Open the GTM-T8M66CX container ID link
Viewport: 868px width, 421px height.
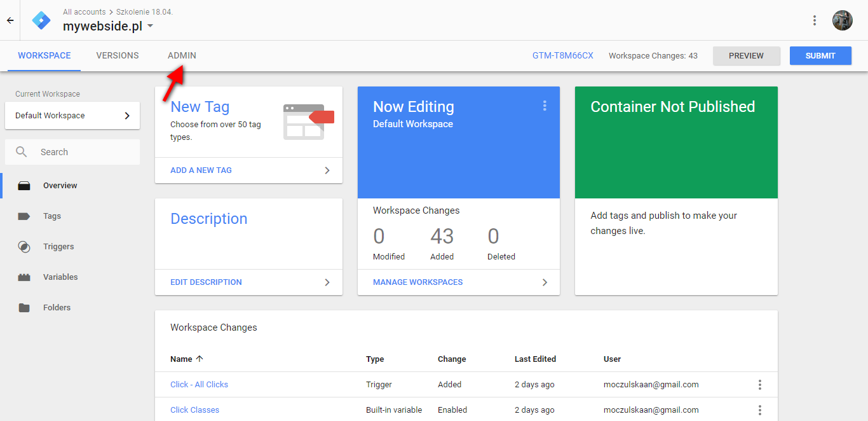pyautogui.click(x=563, y=56)
